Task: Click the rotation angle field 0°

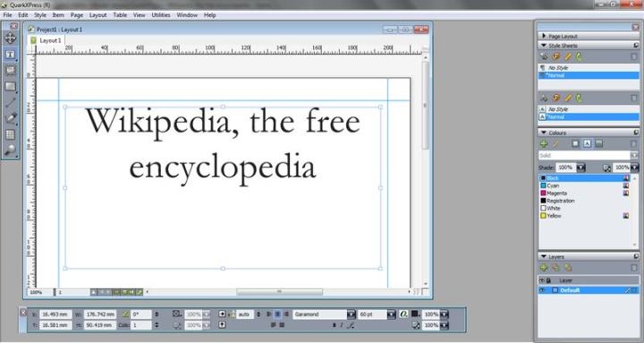Action: click(141, 314)
